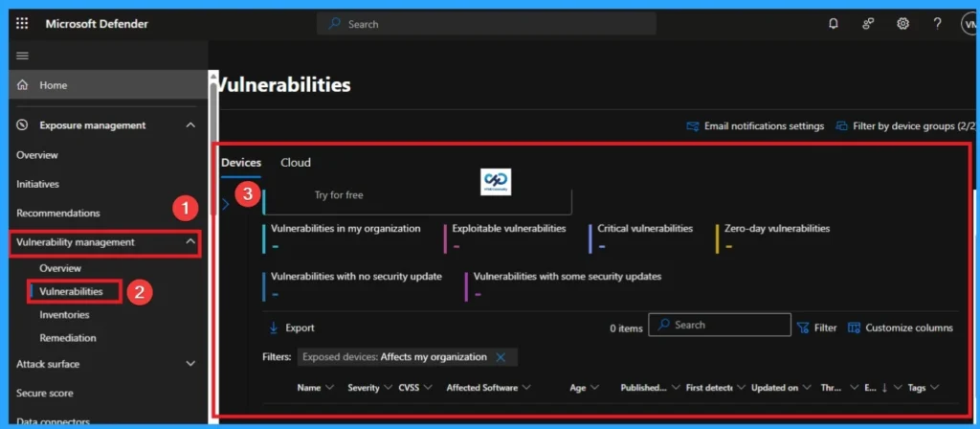Switch to the Cloud tab
Image resolution: width=980 pixels, height=429 pixels.
click(296, 163)
